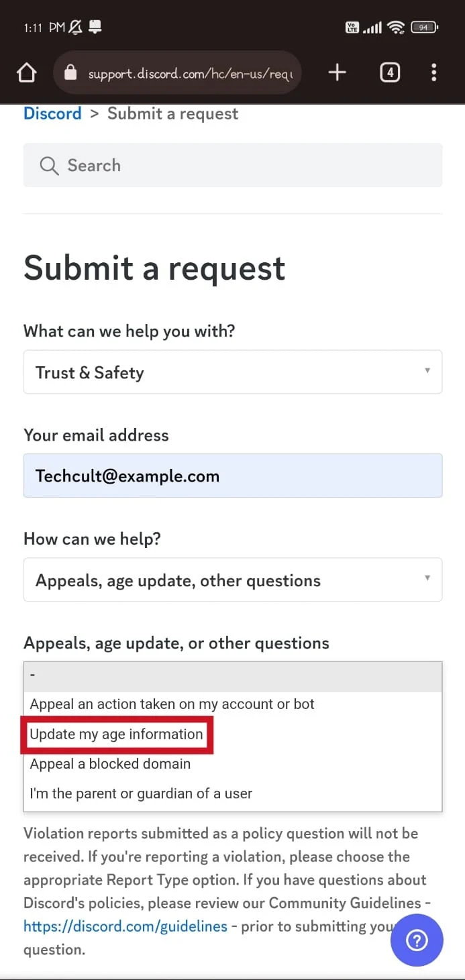
Task: Choose 'Update my age information' option
Action: pos(117,734)
